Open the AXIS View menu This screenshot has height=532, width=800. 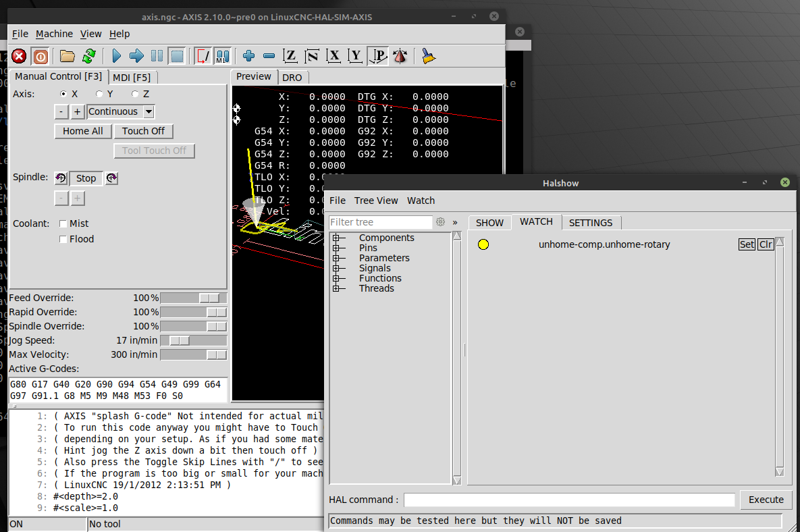(91, 34)
